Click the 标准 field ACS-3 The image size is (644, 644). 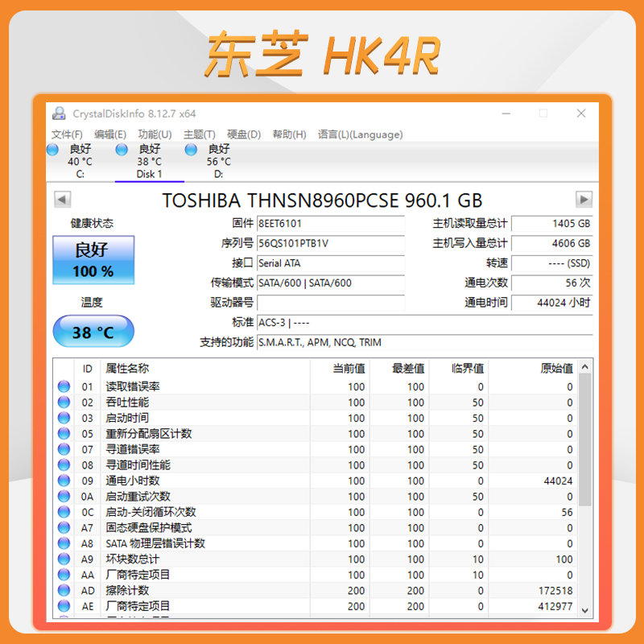(425, 323)
